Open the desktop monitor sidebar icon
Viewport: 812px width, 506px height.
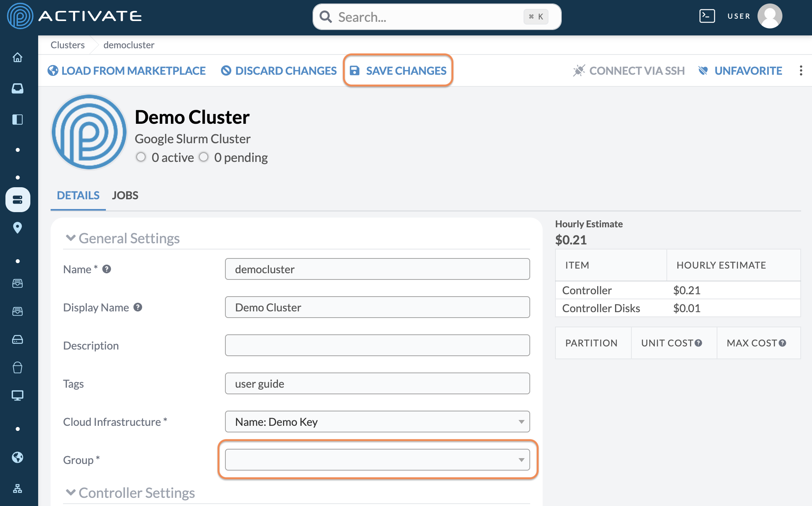[18, 395]
